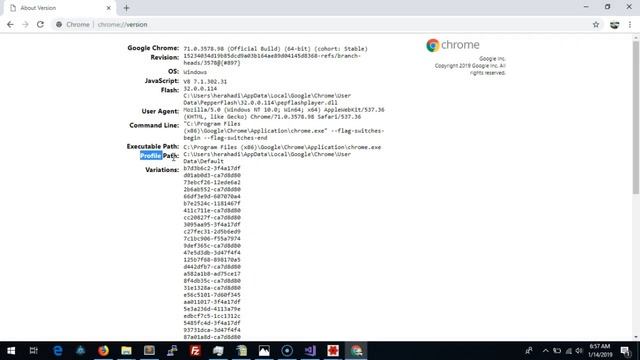Screen dimensions: 640x360
Task: Click the highlighted 'Profile Path:' label
Action: point(159,156)
